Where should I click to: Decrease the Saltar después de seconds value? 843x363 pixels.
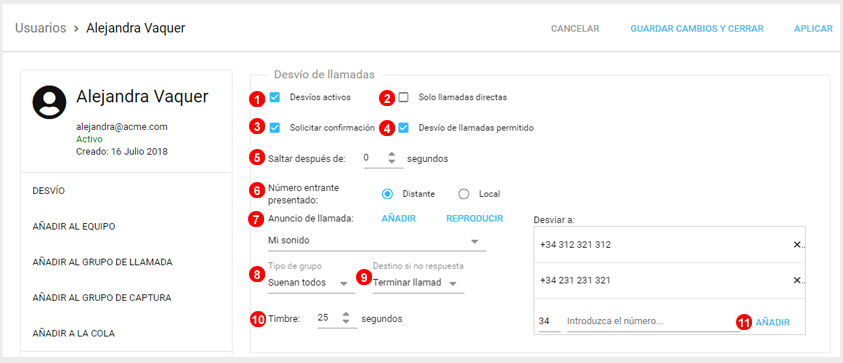tap(392, 162)
